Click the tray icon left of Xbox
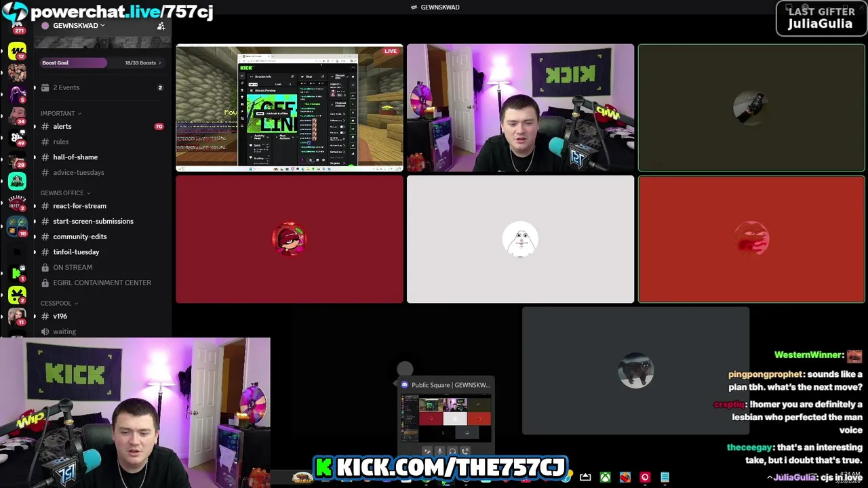The image size is (868, 488). [x=585, y=477]
